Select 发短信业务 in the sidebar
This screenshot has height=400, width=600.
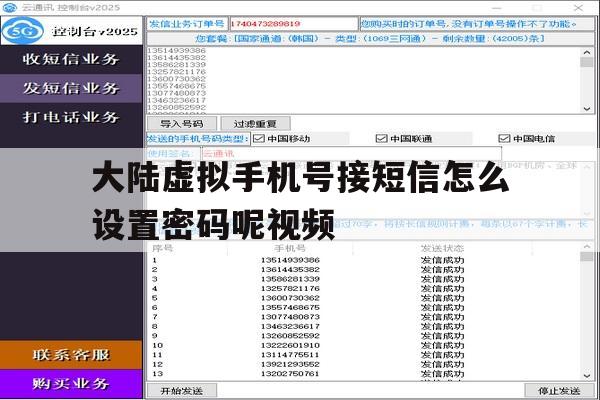tap(71, 88)
